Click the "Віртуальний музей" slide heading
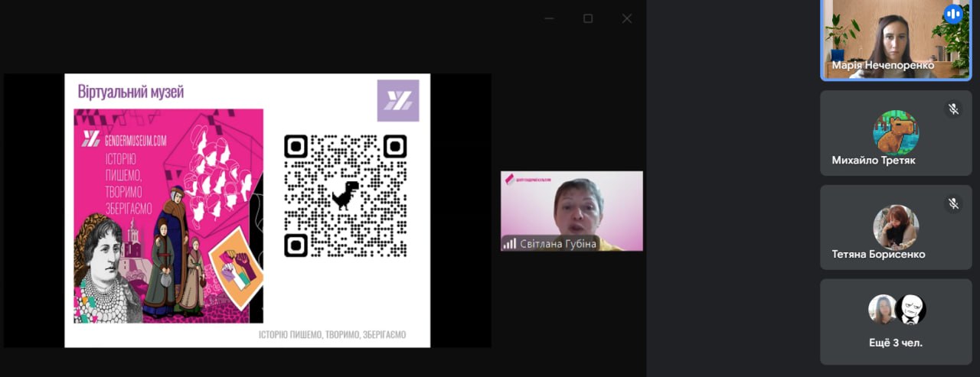Image resolution: width=980 pixels, height=377 pixels. click(x=131, y=92)
